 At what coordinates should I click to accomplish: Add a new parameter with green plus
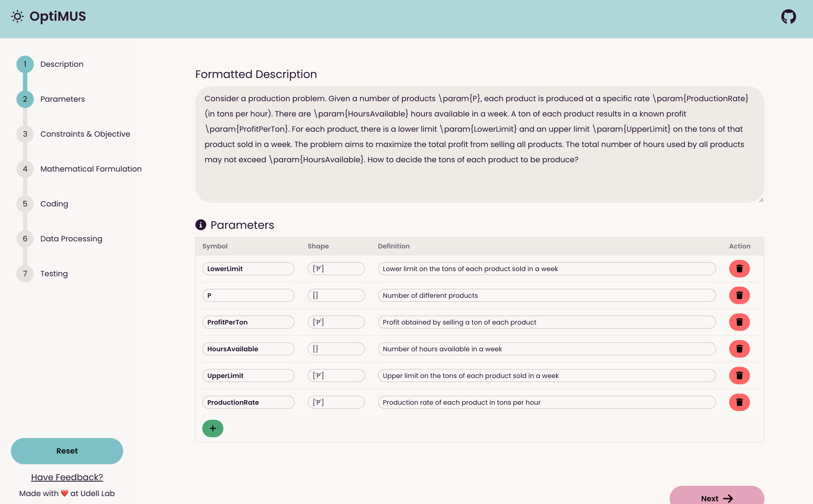(x=212, y=428)
